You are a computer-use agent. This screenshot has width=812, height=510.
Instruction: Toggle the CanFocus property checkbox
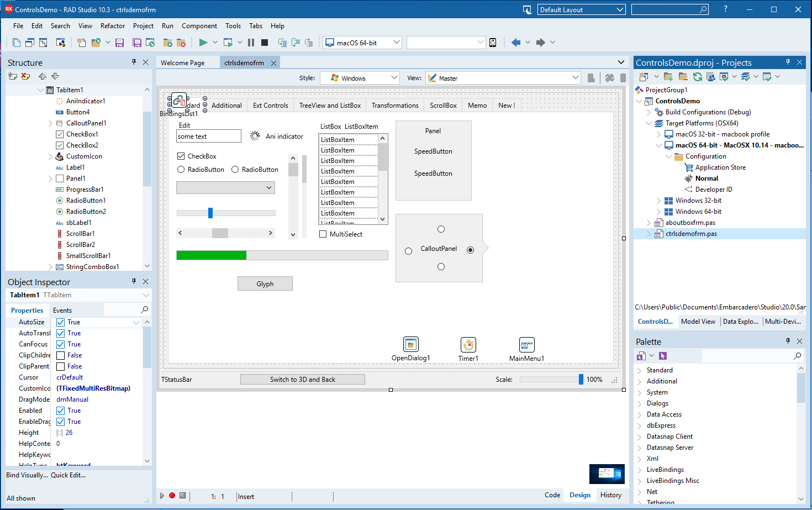tap(61, 344)
